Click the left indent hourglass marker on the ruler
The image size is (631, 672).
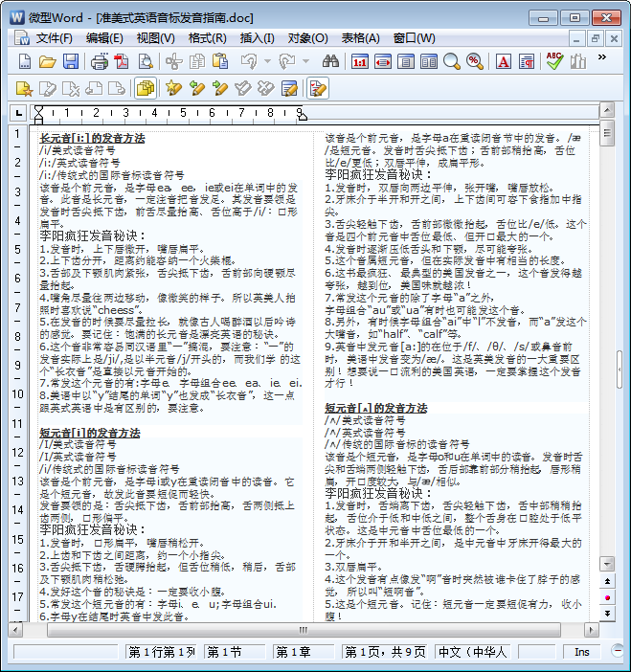38,115
